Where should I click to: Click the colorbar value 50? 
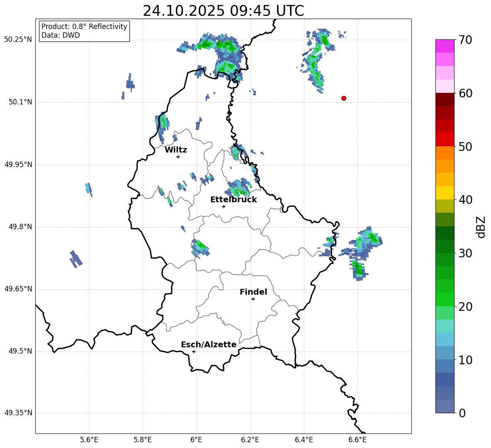click(465, 146)
